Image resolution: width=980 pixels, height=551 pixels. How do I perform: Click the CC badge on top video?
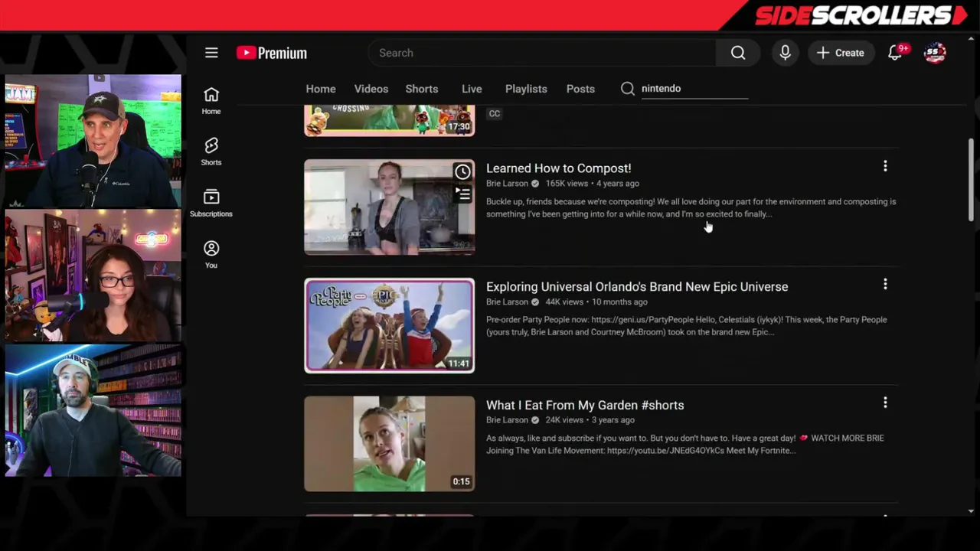495,113
